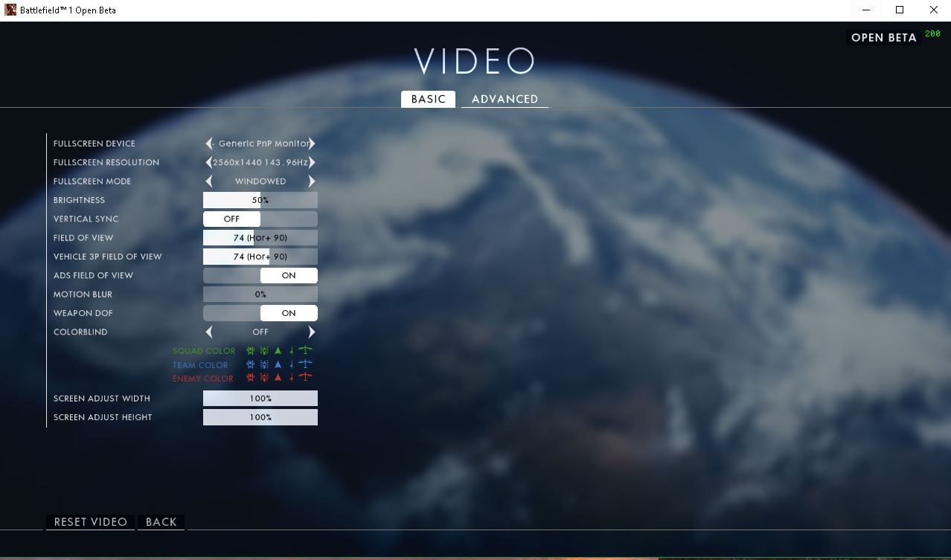Click the ENEMY COLOR text
Viewport: 951px width, 560px height.
pos(203,379)
